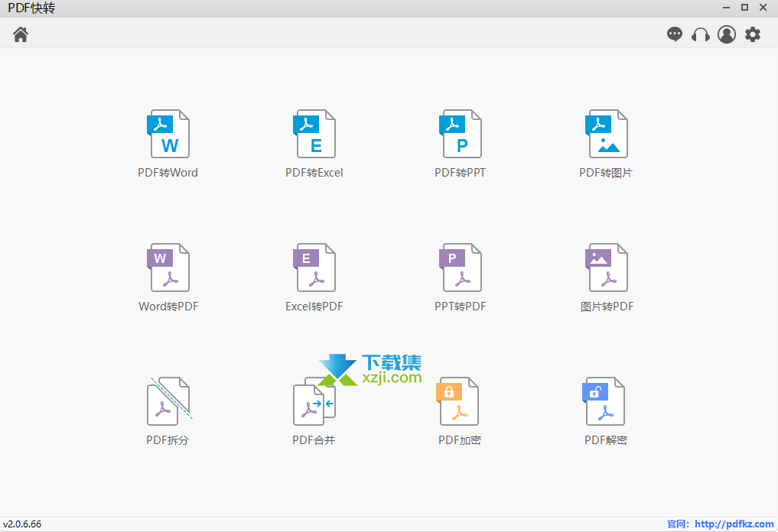Click the version number v2.0.6.66
The height and width of the screenshot is (532, 778).
[x=22, y=524]
